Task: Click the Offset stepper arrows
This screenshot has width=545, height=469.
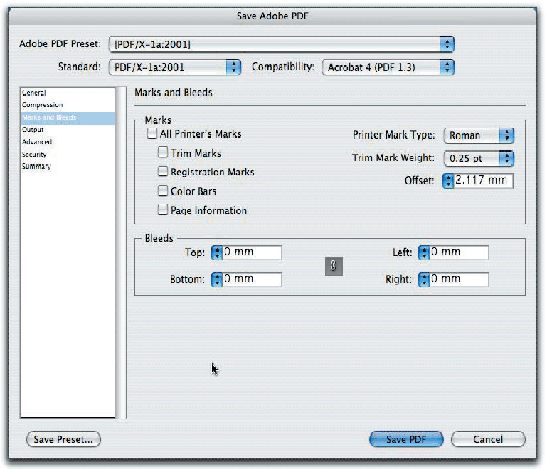Action: (448, 181)
